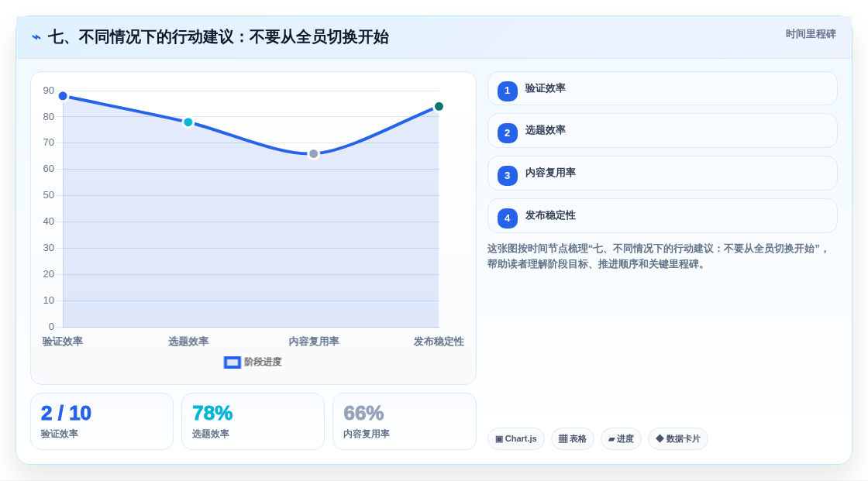Image resolution: width=868 pixels, height=481 pixels.
Task: Toggle the 阶段进度 legend swatch
Action: (232, 362)
